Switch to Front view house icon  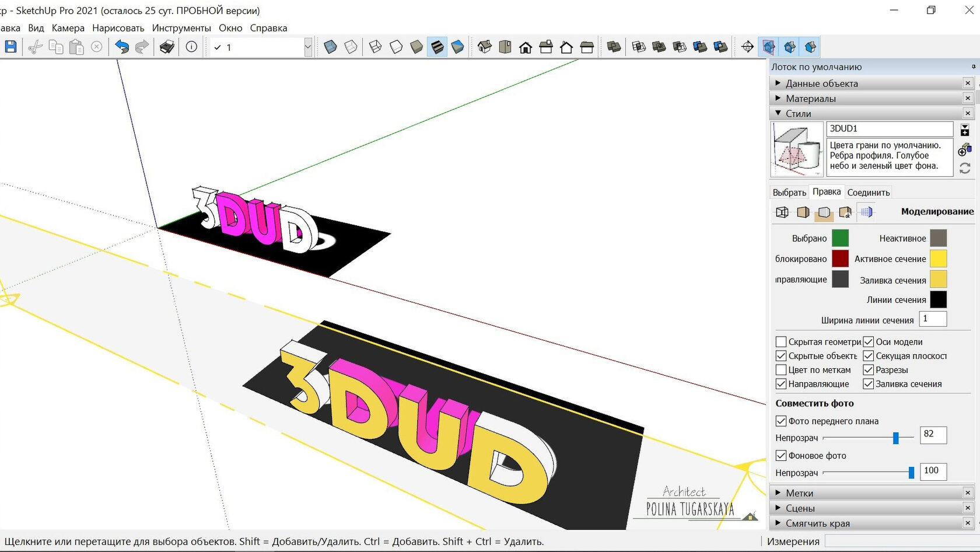526,47
